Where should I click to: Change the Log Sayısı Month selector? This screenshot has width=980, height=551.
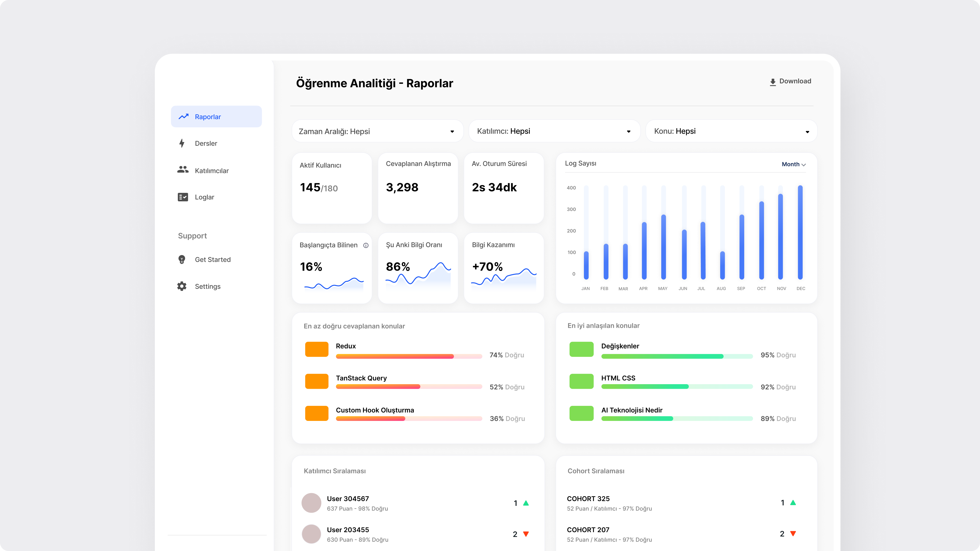(x=794, y=164)
